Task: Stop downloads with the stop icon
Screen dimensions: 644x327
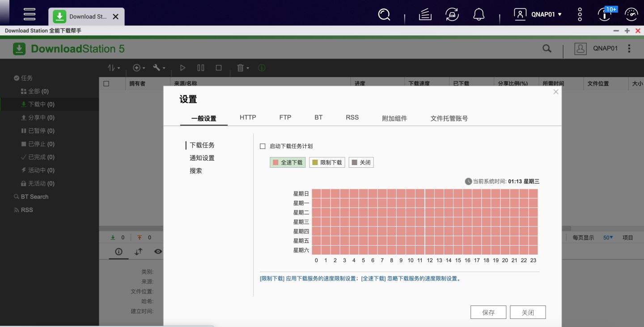Action: [218, 68]
